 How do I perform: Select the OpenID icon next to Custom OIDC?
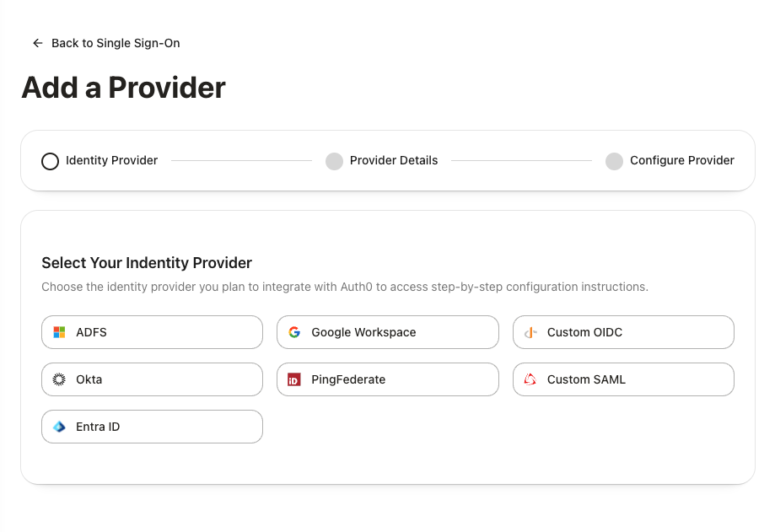point(530,331)
